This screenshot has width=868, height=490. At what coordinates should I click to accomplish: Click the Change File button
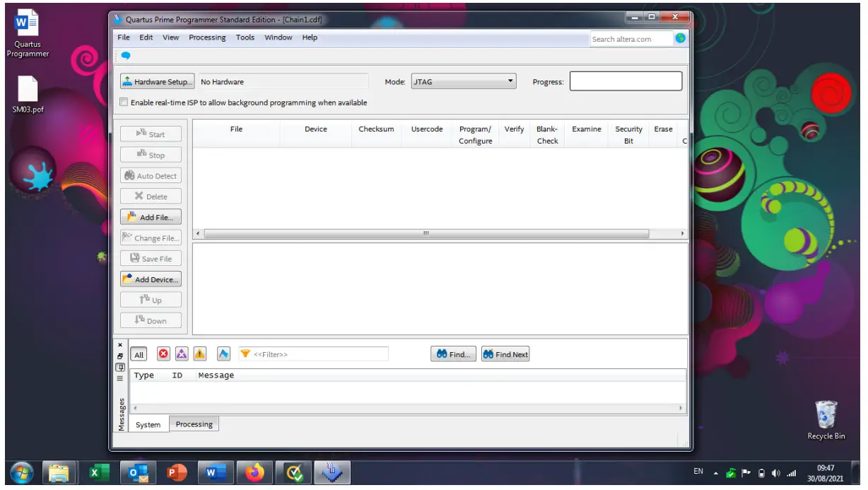pyautogui.click(x=151, y=238)
